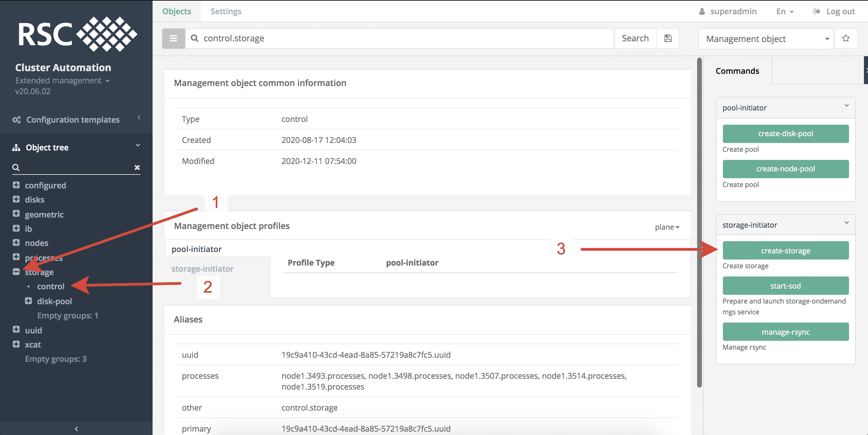This screenshot has width=868, height=435.
Task: Click the hamburger menu icon beside search
Action: (173, 38)
